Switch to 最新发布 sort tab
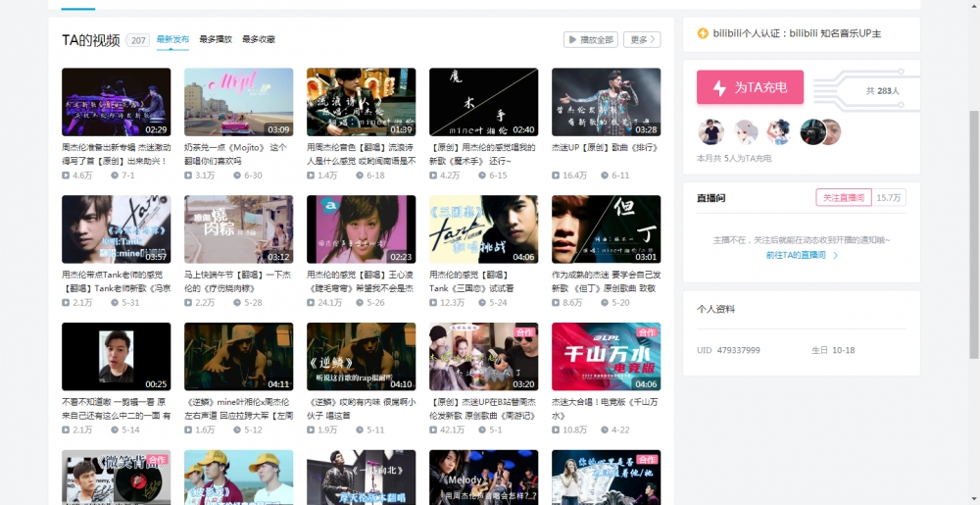 (x=172, y=39)
